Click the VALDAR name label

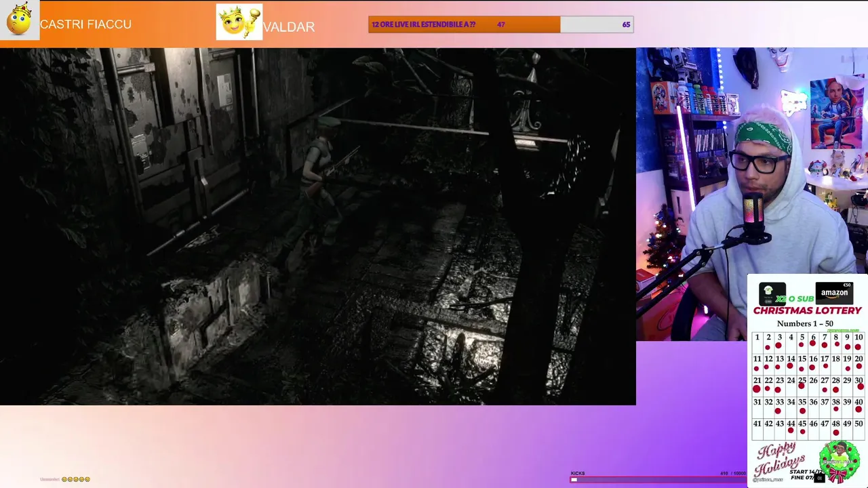point(289,27)
